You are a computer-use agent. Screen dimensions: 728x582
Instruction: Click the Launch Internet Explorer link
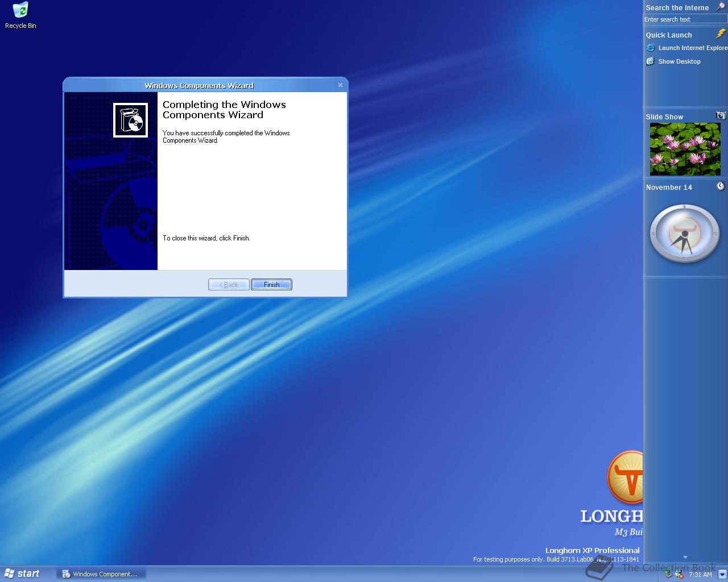(x=693, y=48)
